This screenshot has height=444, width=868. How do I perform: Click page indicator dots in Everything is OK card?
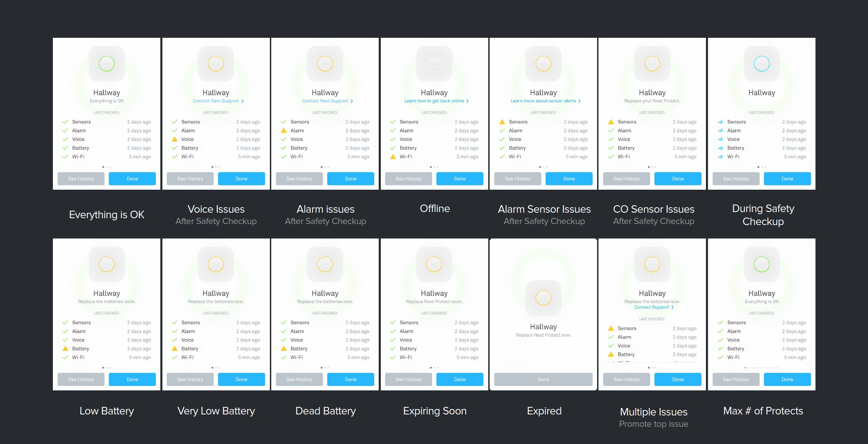pos(106,167)
